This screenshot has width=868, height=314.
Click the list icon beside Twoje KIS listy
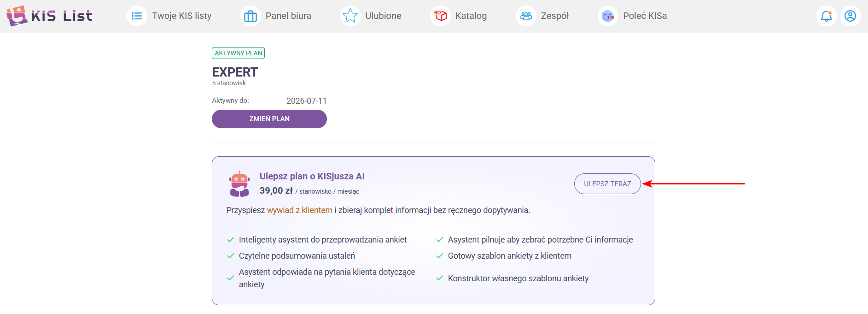pos(137,16)
